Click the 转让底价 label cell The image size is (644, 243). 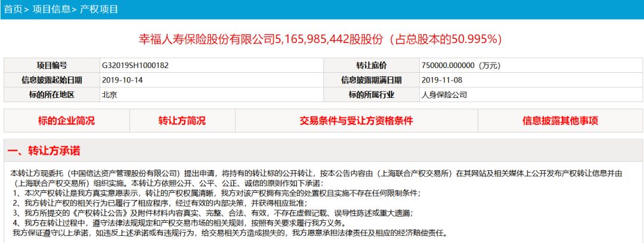click(x=371, y=65)
